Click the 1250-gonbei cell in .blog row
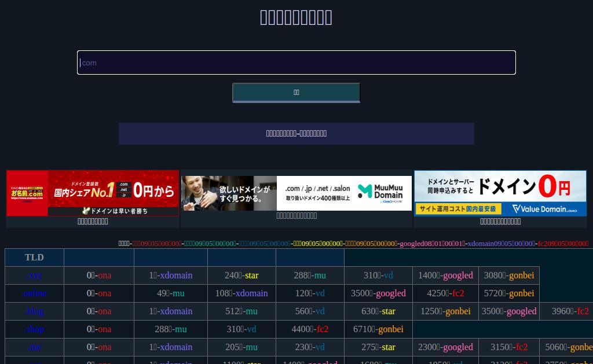Viewport: 593px width, 364px height. (x=445, y=311)
